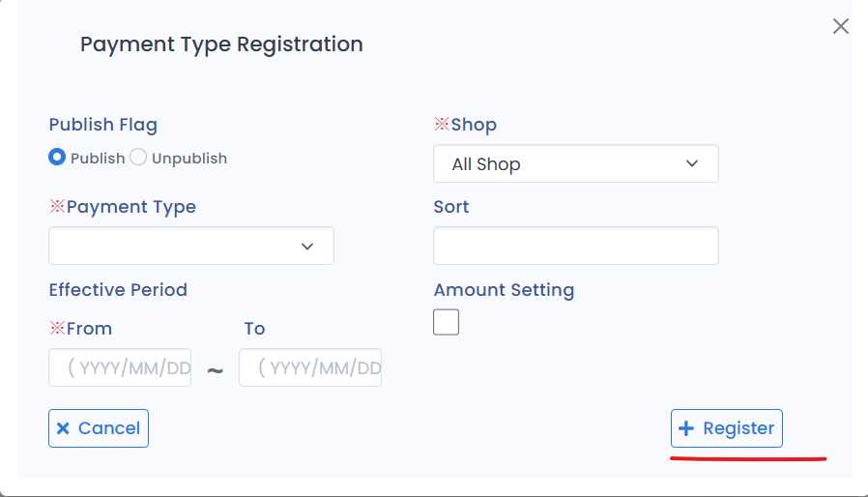Click the Amount Setting label
This screenshot has height=497, width=868.
[x=504, y=290]
